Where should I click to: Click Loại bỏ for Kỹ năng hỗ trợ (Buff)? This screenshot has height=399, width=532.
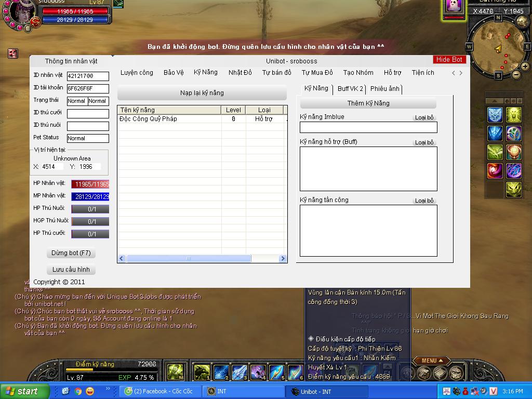click(x=424, y=142)
